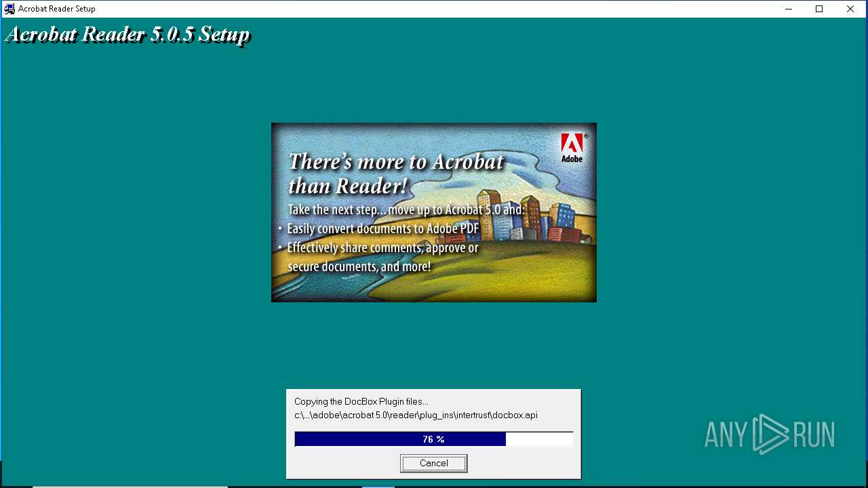Click the Acrobat Reader Setup title bar icon
The width and height of the screenshot is (868, 488).
click(x=9, y=9)
